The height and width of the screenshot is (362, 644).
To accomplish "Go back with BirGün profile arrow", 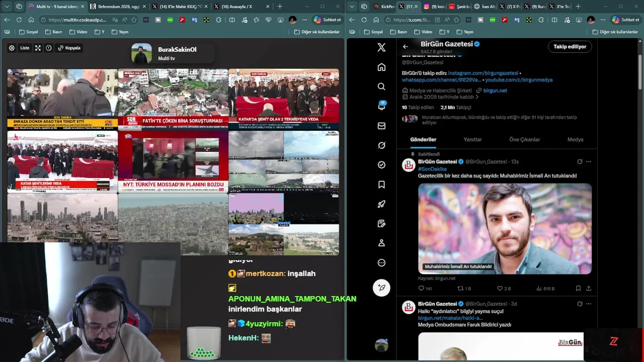I will [x=406, y=47].
